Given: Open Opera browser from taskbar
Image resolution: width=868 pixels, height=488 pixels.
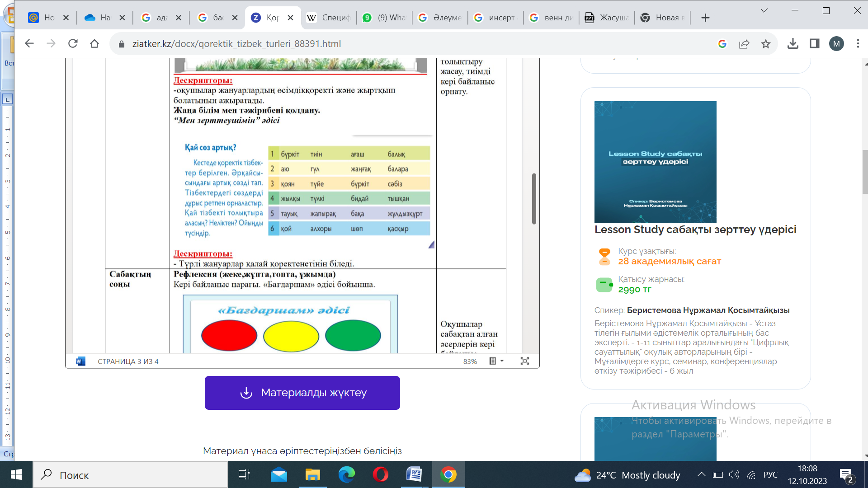Looking at the screenshot, I should coord(380,475).
